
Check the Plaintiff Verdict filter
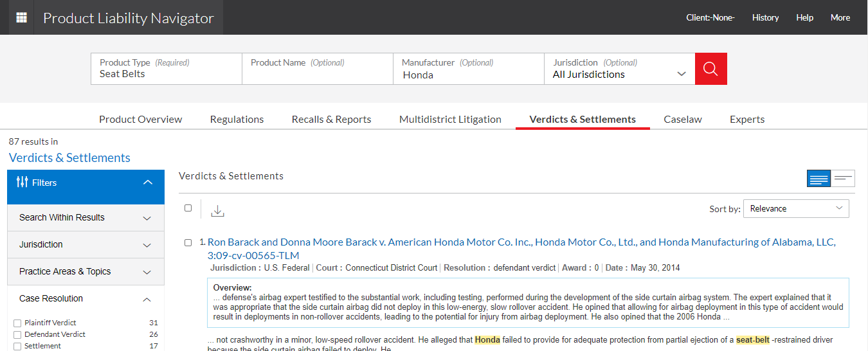(x=18, y=323)
